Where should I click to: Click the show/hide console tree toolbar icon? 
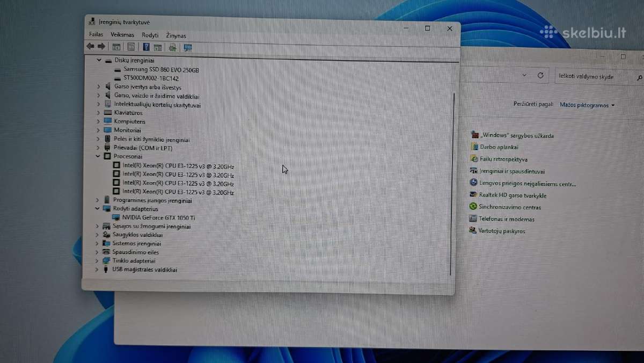click(x=116, y=47)
